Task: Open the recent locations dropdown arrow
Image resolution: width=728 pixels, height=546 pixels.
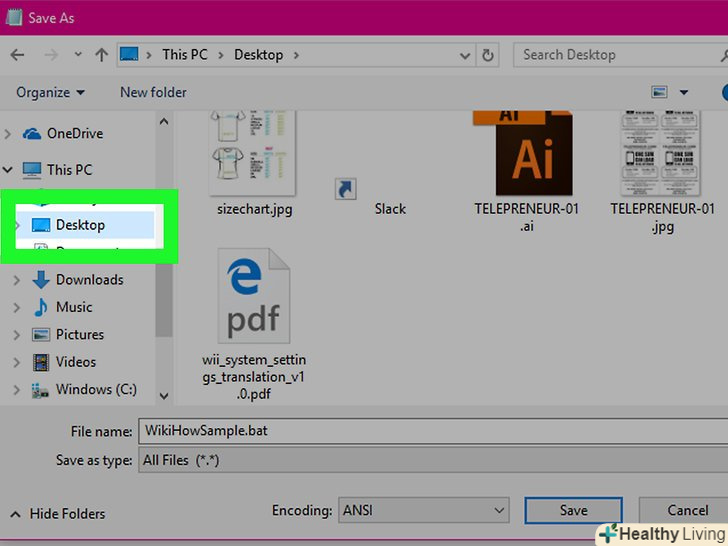Action: pyautogui.click(x=78, y=55)
